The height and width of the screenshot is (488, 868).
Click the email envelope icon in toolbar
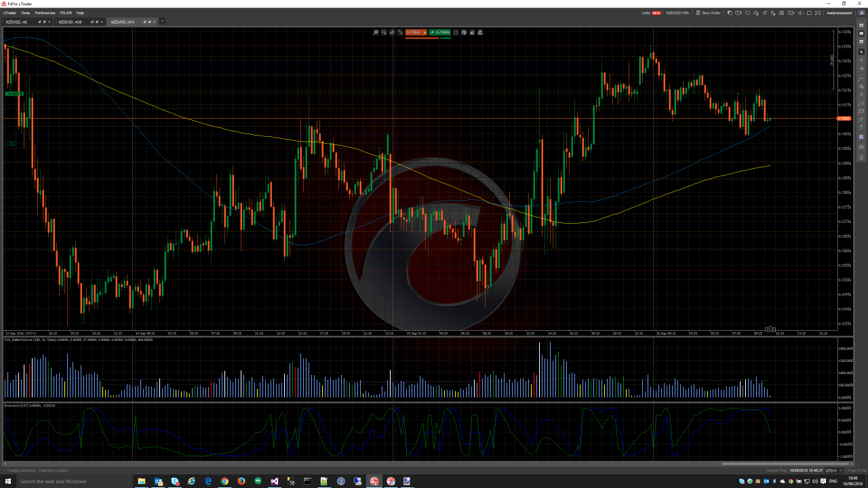(x=791, y=13)
